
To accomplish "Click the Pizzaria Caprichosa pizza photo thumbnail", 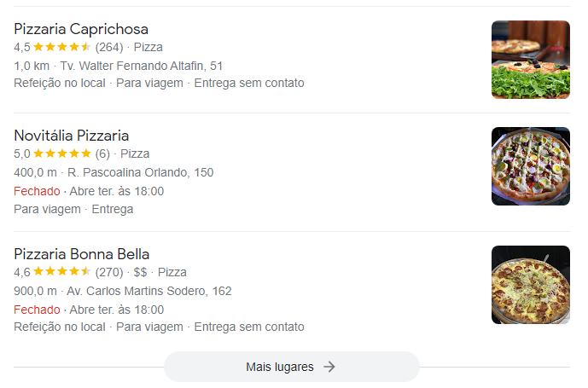I will coord(531,60).
